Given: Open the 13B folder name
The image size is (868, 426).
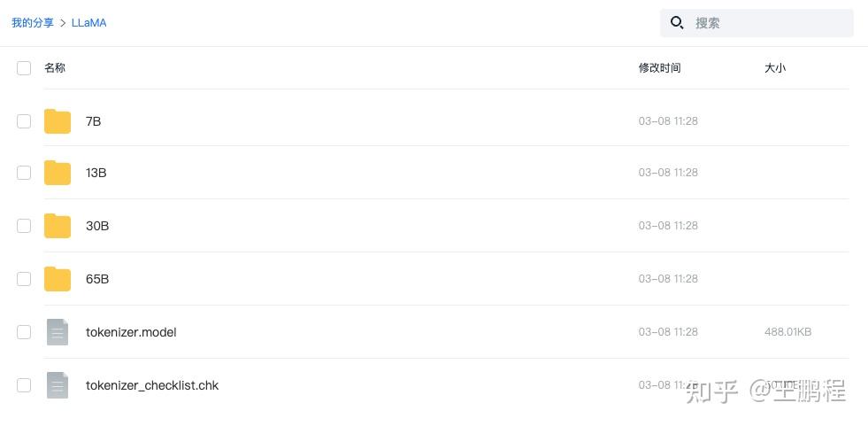Looking at the screenshot, I should point(96,173).
